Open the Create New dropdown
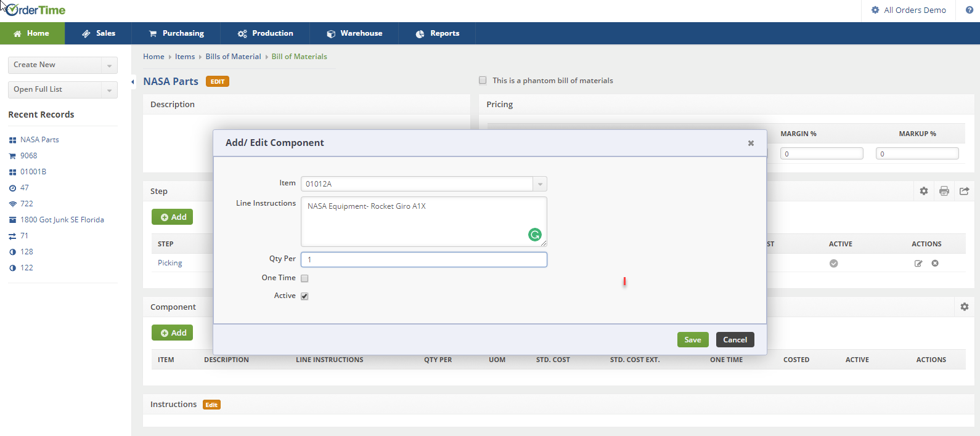Viewport: 980px width, 436px height. coord(63,65)
